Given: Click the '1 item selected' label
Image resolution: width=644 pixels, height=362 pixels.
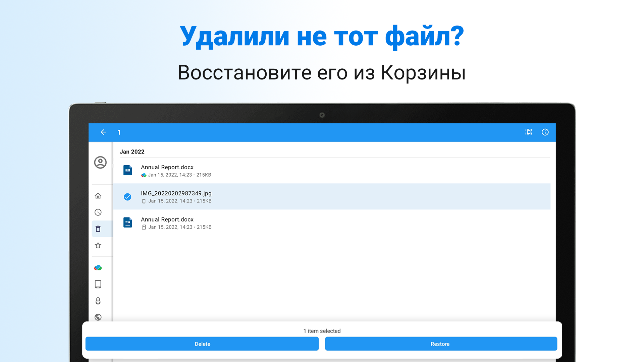Looking at the screenshot, I should (322, 331).
